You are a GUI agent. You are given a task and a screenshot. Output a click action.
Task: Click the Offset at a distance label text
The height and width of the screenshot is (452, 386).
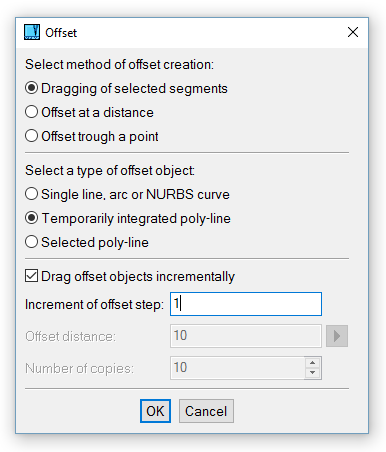97,112
